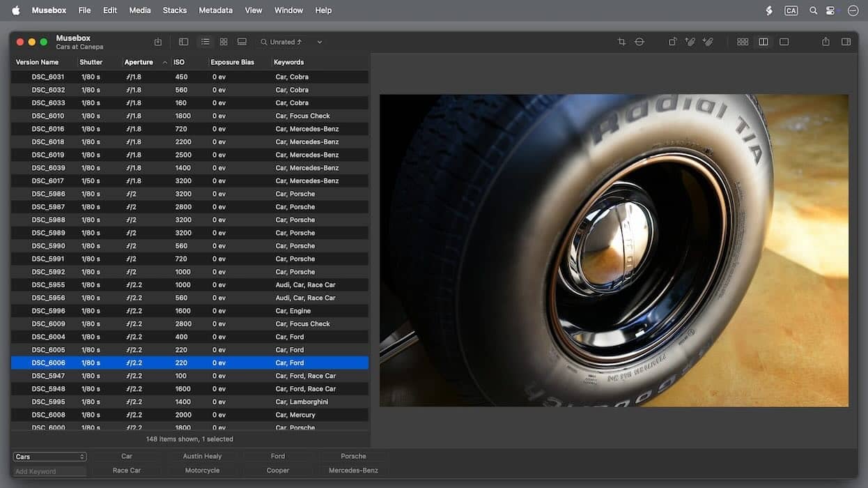Select the Crop tool
Image resolution: width=868 pixels, height=488 pixels.
point(621,42)
